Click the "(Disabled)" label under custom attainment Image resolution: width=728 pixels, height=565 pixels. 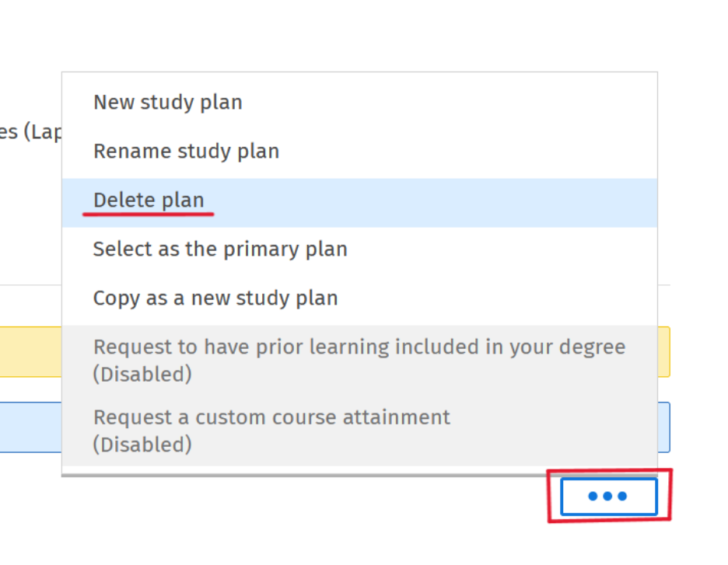(x=142, y=445)
